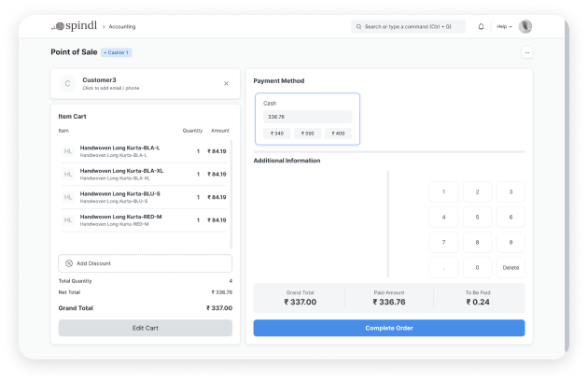Image resolution: width=588 pixels, height=382 pixels.
Task: Go to Accounting breadcrumb
Action: 122,27
